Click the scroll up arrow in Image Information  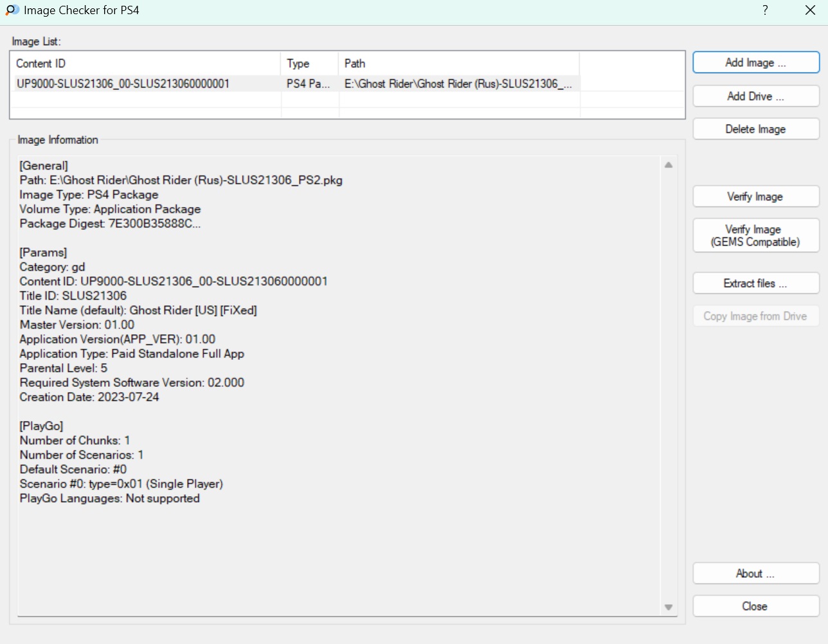[669, 165]
